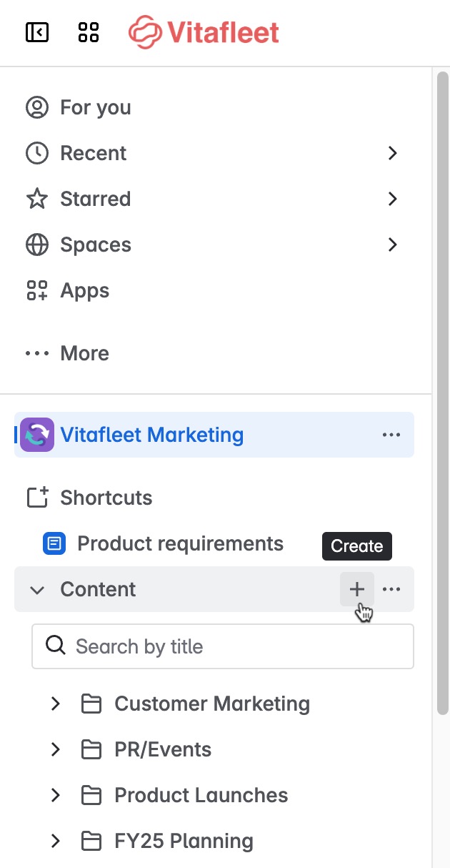Open the app switcher grid icon
450x868 pixels.
(x=89, y=32)
